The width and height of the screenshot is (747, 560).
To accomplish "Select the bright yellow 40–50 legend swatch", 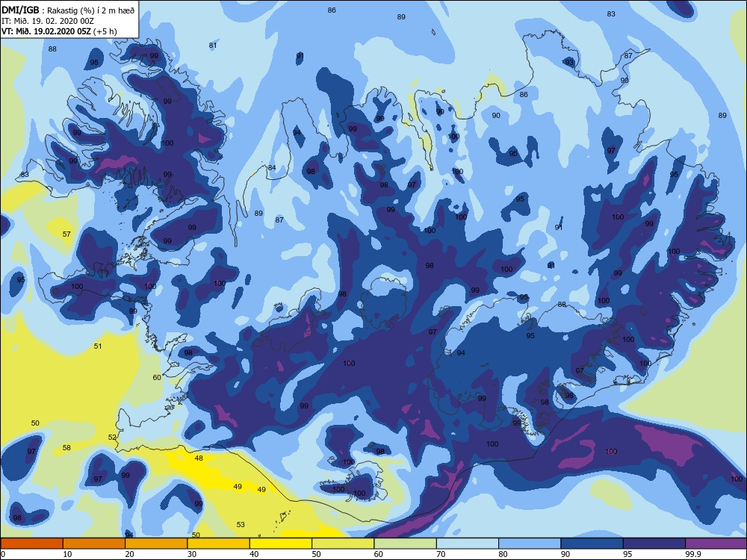I will (x=281, y=544).
